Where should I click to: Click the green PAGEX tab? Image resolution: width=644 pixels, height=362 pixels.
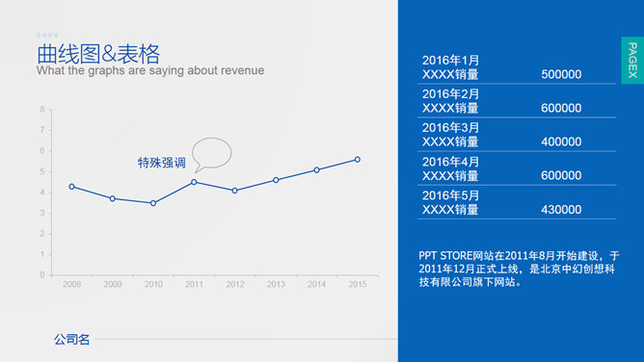tap(632, 61)
